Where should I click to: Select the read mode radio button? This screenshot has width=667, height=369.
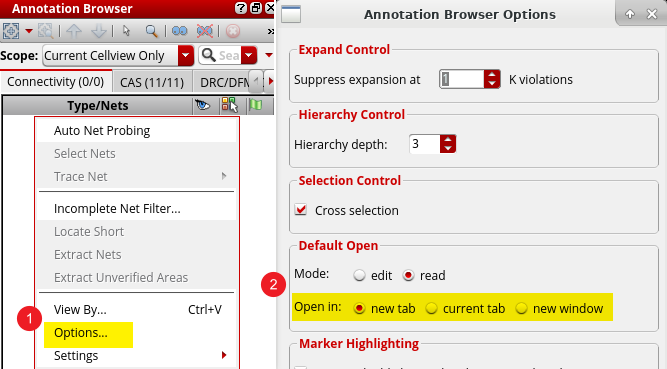point(408,275)
